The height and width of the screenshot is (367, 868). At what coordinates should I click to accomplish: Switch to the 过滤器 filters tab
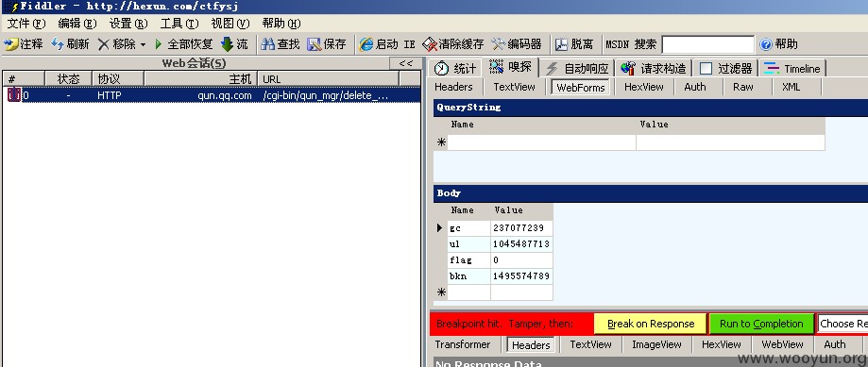click(725, 68)
